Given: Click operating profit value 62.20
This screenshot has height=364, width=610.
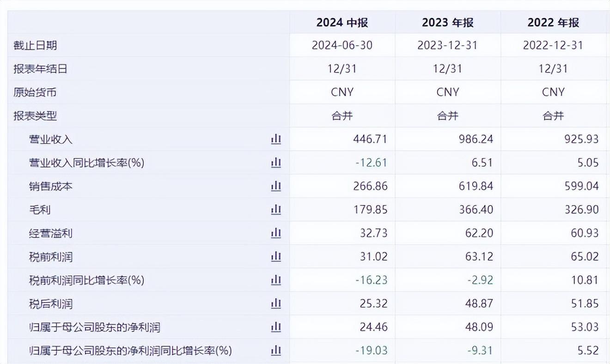Looking at the screenshot, I should 479,233.
